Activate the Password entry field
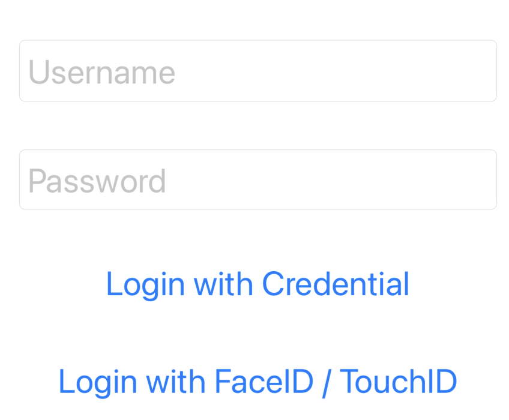This screenshot has width=509, height=420. pos(258,179)
